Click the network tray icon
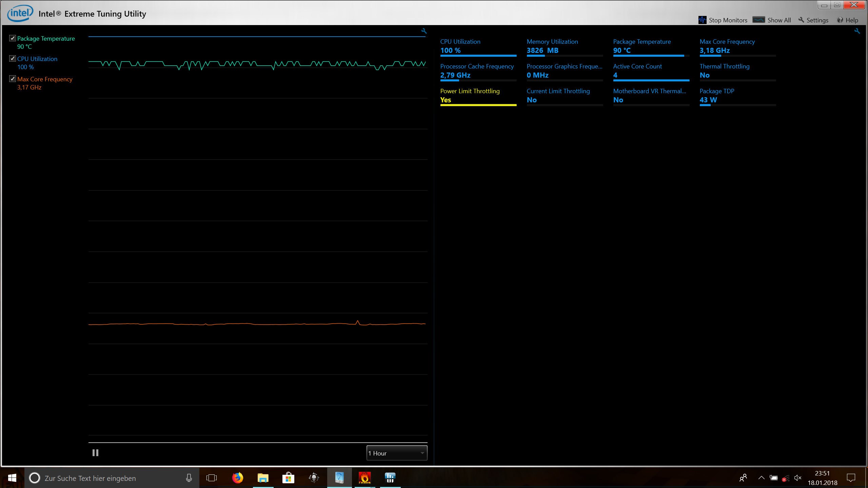The width and height of the screenshot is (868, 488). pos(786,478)
